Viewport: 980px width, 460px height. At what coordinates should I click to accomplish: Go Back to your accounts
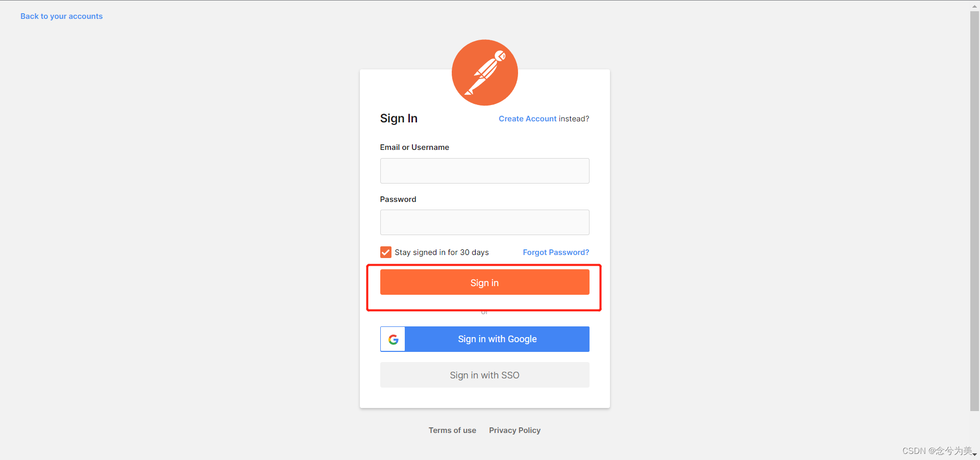pos(61,16)
